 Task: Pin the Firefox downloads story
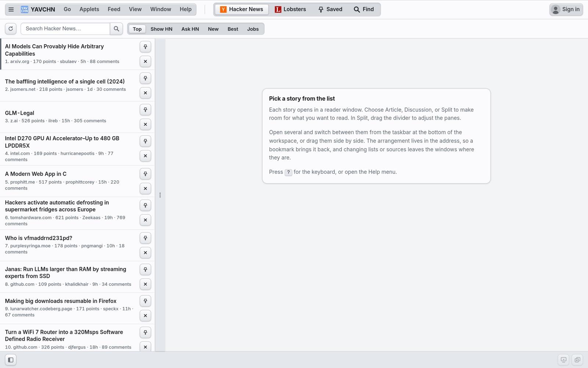[x=146, y=301]
